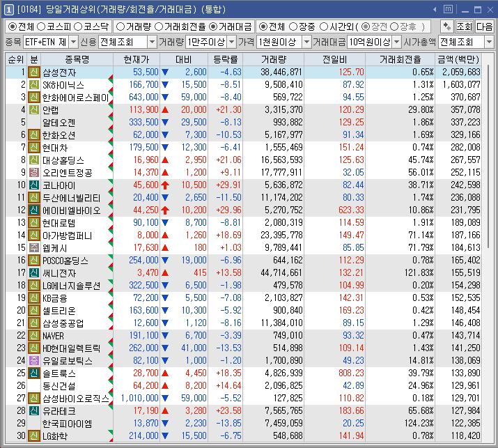Click the 거래회전율 column header

[400, 59]
